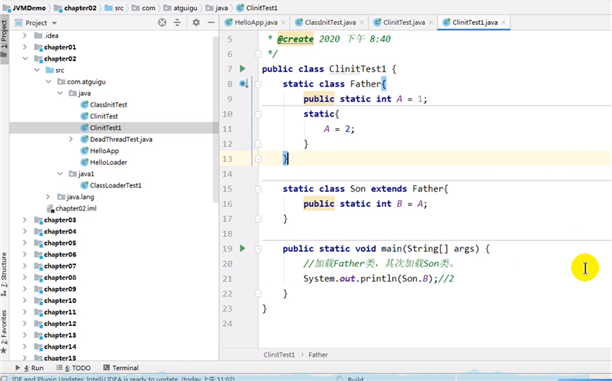
Task: Open the Run tool window
Action: point(29,368)
